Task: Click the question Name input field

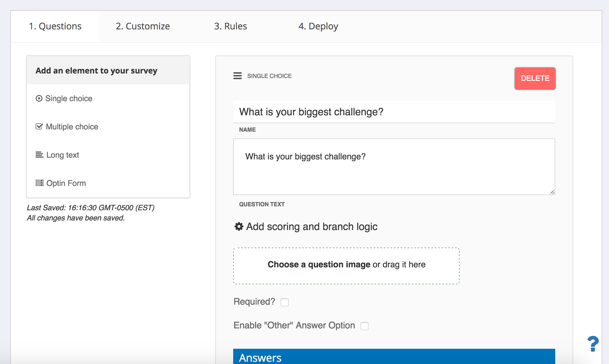Action: click(x=394, y=112)
